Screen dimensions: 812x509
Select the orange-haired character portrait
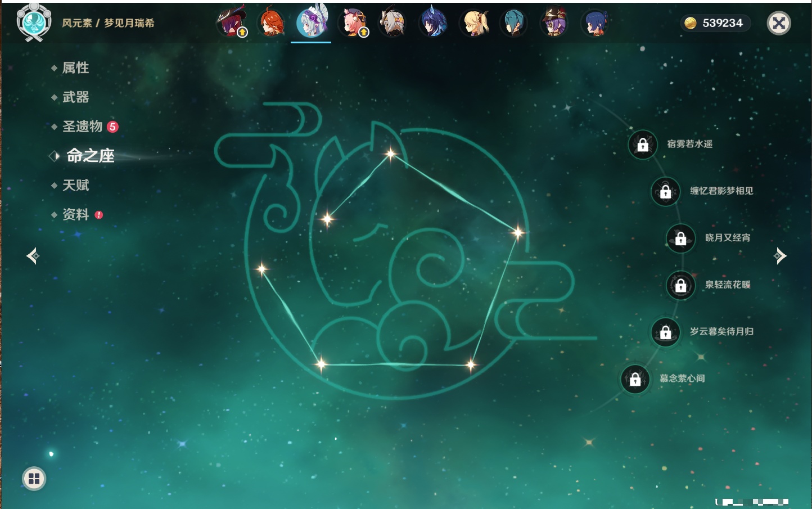click(271, 24)
